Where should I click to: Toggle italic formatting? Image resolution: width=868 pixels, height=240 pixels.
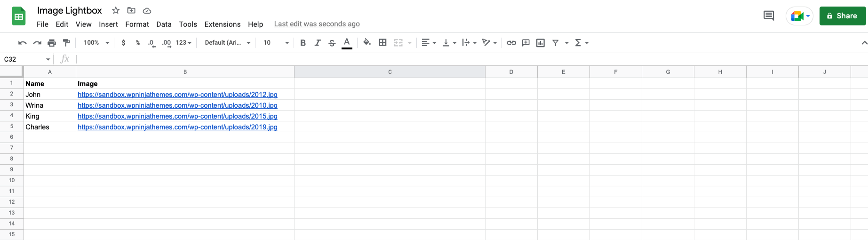point(318,43)
